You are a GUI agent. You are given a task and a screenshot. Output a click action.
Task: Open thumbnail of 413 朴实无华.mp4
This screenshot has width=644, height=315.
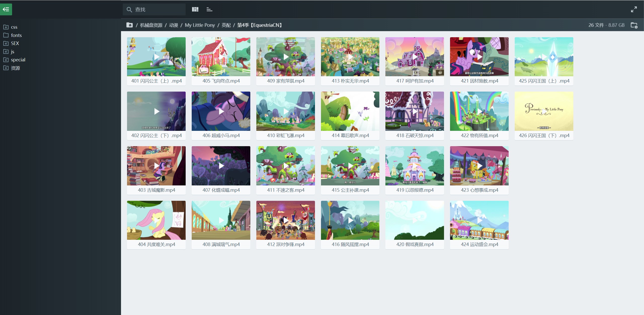(x=350, y=57)
